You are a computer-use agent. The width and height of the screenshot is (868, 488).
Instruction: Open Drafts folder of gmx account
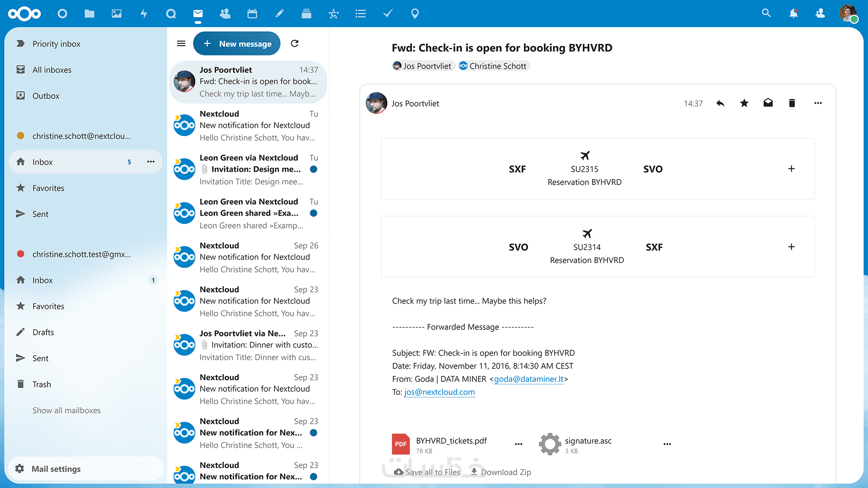click(x=43, y=333)
